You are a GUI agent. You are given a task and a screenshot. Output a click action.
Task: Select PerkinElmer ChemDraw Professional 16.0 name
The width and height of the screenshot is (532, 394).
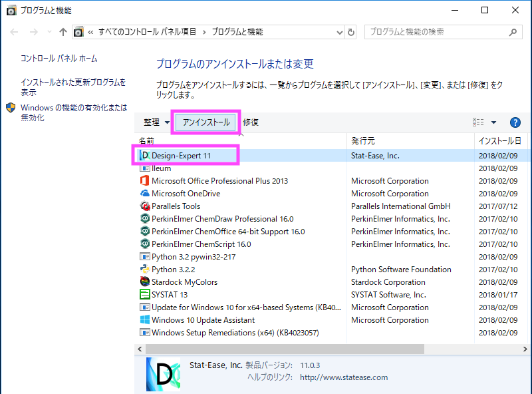[x=223, y=219]
